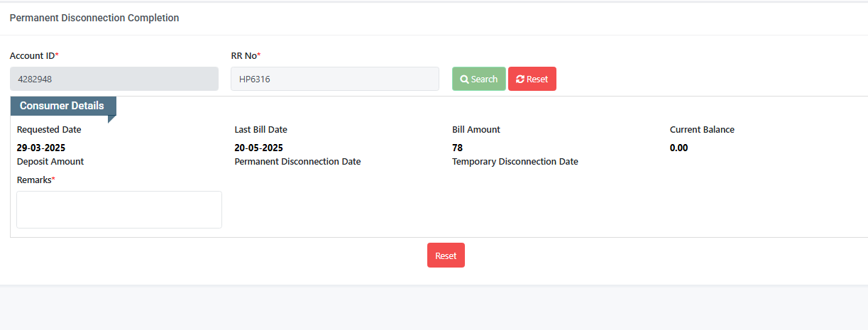
Task: Click the Permanent Disconnection Date label
Action: (x=298, y=161)
